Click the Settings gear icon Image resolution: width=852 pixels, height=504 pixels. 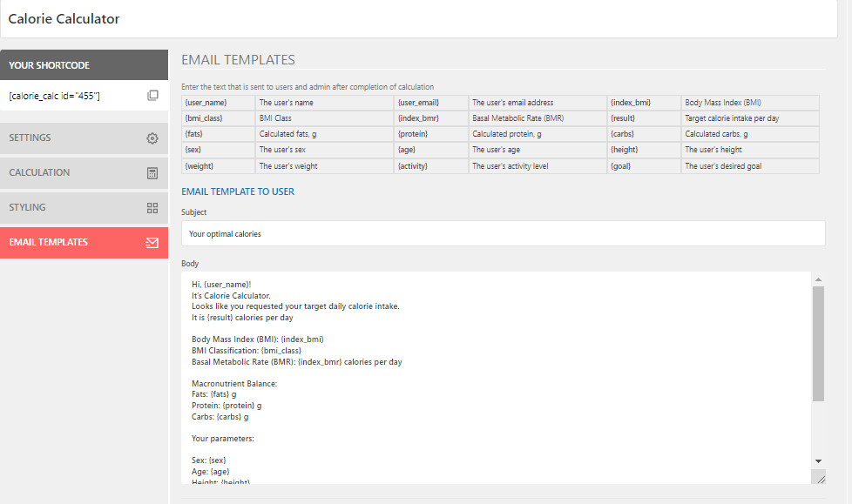coord(152,138)
